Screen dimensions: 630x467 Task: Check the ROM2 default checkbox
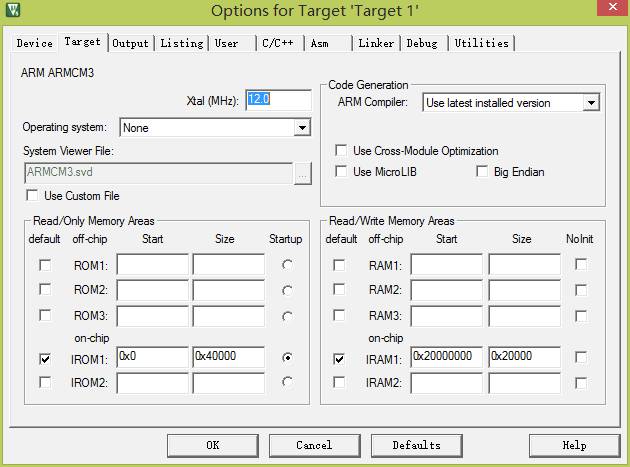pyautogui.click(x=45, y=289)
